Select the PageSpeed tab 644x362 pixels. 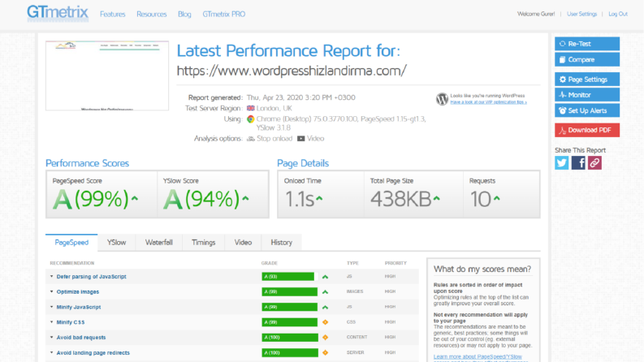click(x=71, y=243)
